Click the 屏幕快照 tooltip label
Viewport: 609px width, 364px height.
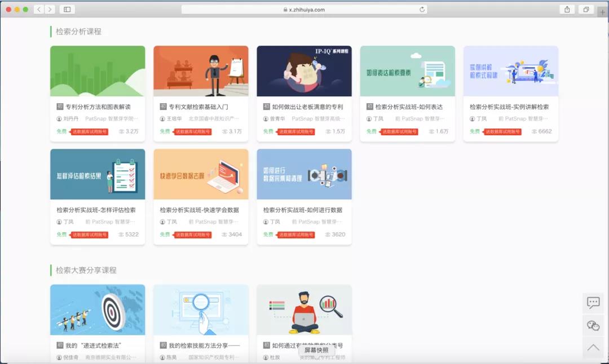(x=316, y=350)
